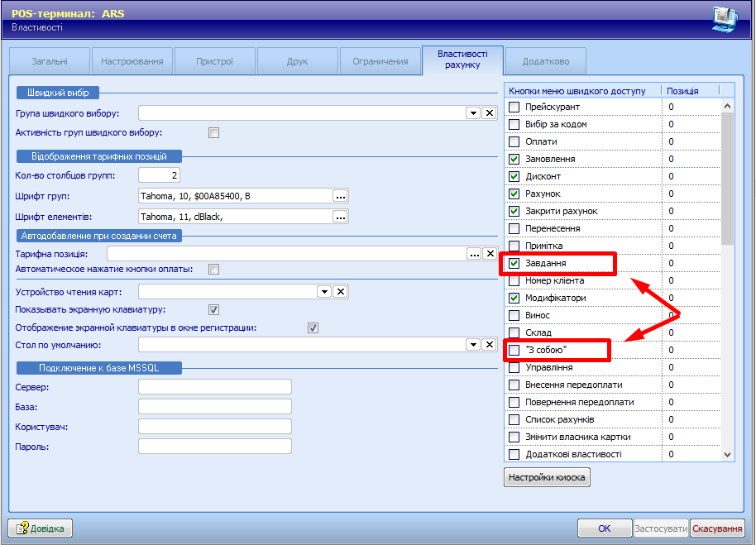
Task: Confirm settings with the OK button
Action: [604, 528]
